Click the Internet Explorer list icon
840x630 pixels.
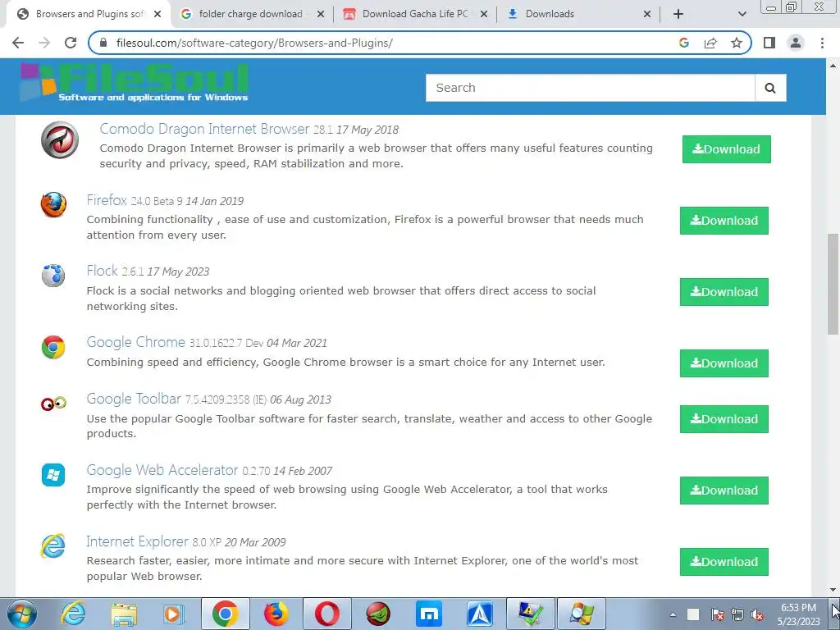click(53, 546)
